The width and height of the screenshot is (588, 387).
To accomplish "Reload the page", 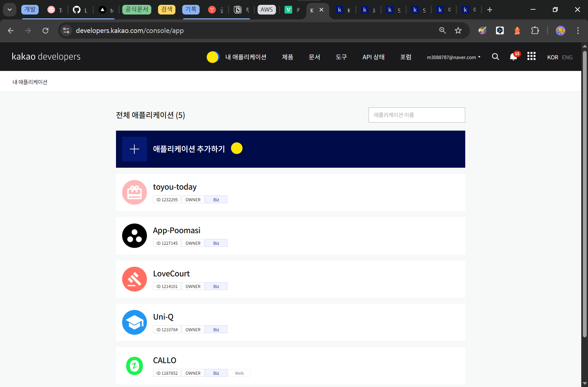I will pyautogui.click(x=45, y=31).
